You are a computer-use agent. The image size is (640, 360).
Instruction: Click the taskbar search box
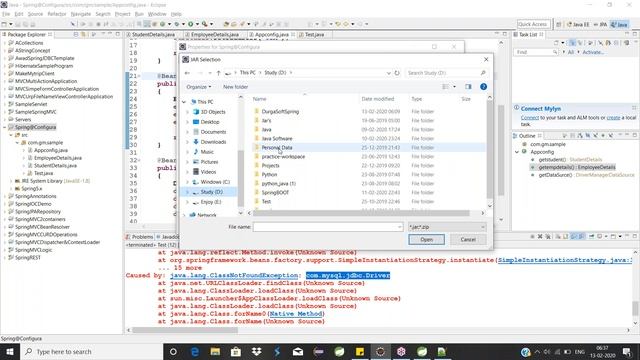coord(91,351)
